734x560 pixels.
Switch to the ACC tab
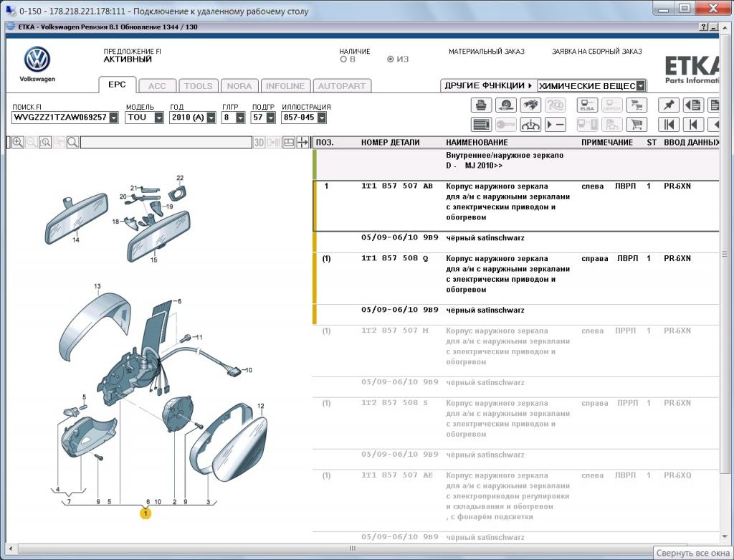point(157,86)
